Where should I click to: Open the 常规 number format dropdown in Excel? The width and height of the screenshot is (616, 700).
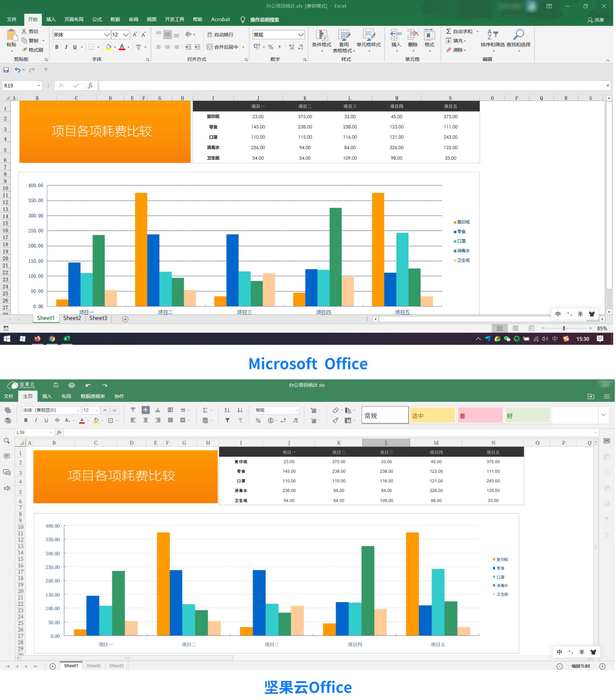click(x=301, y=35)
